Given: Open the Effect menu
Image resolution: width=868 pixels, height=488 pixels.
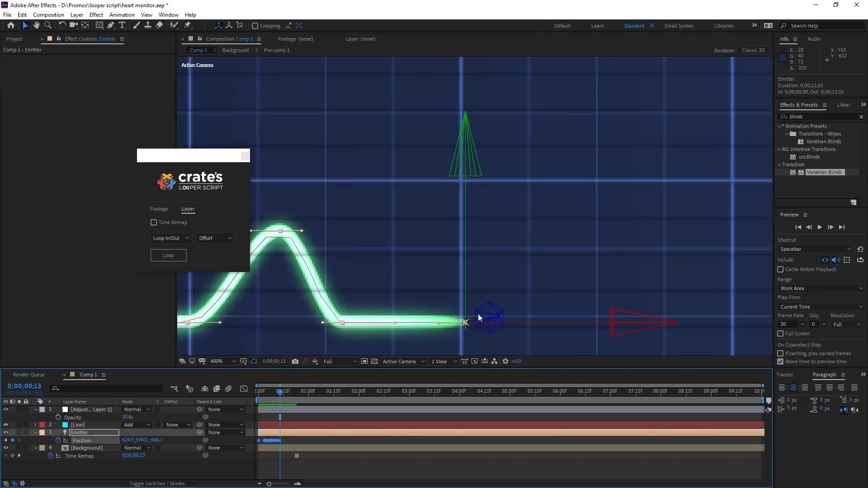Looking at the screenshot, I should 96,15.
